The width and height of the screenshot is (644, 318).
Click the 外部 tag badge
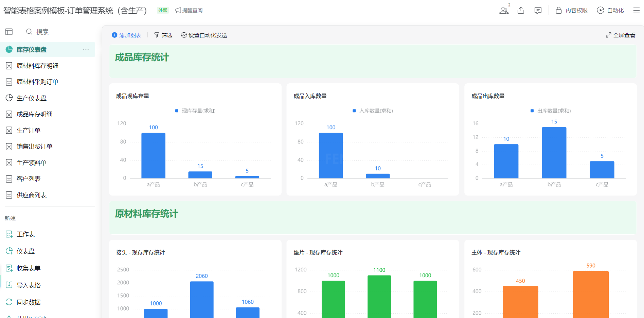(x=163, y=10)
